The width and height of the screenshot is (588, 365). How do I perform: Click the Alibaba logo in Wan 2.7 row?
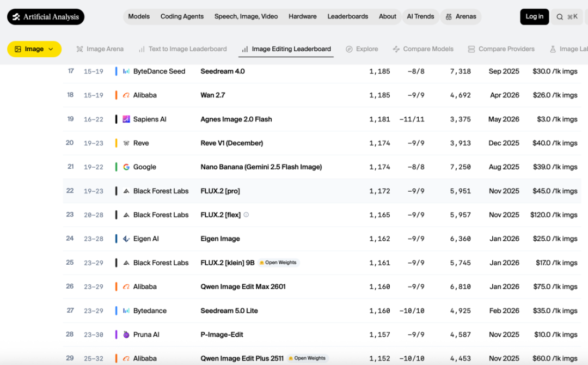tap(126, 95)
